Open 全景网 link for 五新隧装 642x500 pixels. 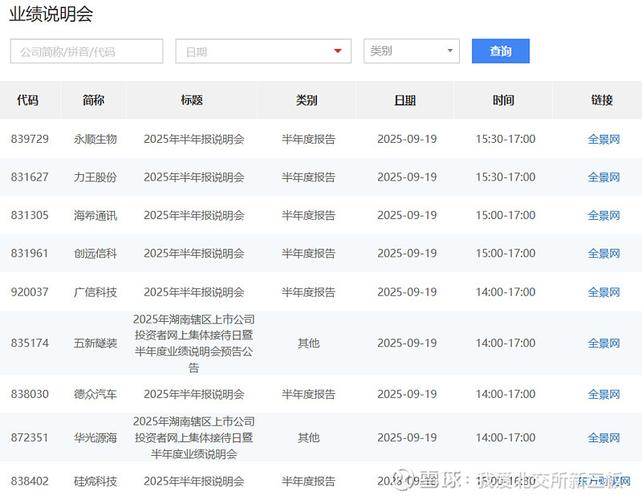pos(603,343)
